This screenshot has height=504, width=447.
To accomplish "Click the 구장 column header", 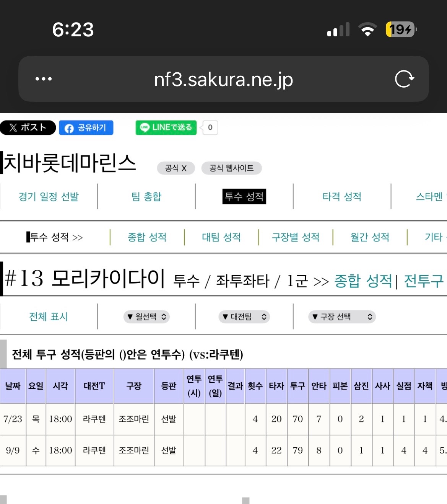I will pos(134,386).
